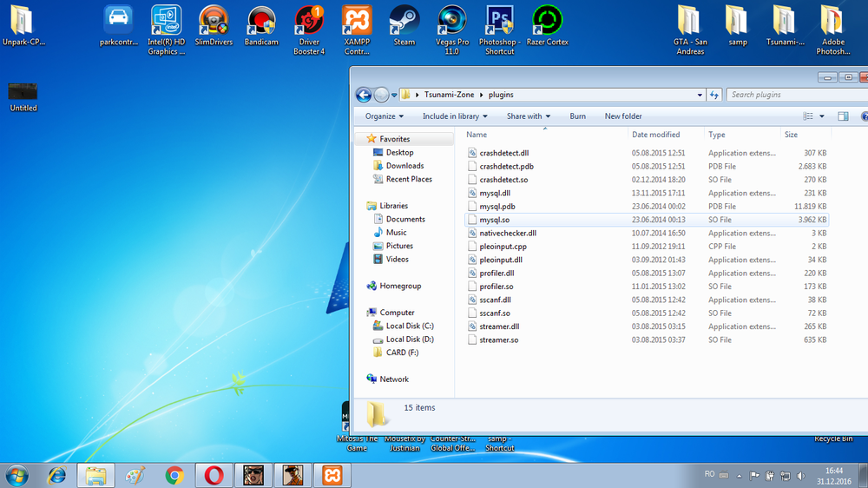Open the parkcontrol desktop shortcut
The height and width of the screenshot is (488, 868).
(118, 25)
